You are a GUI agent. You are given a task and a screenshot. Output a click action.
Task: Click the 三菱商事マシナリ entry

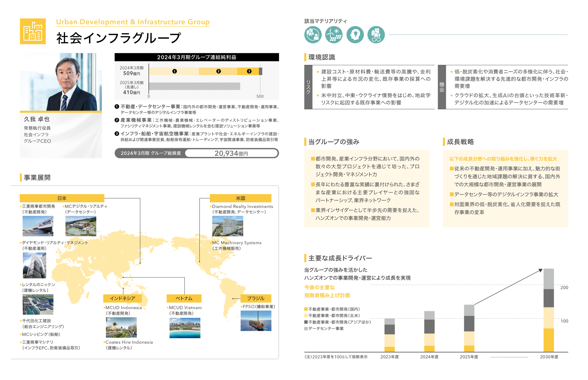(38, 342)
